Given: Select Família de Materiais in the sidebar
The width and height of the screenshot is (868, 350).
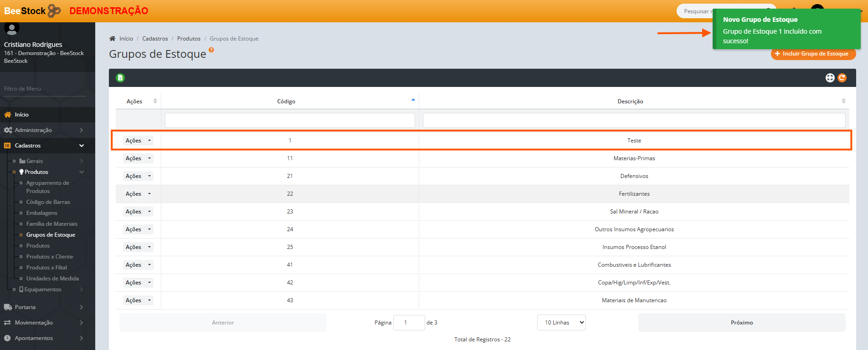Looking at the screenshot, I should point(52,224).
